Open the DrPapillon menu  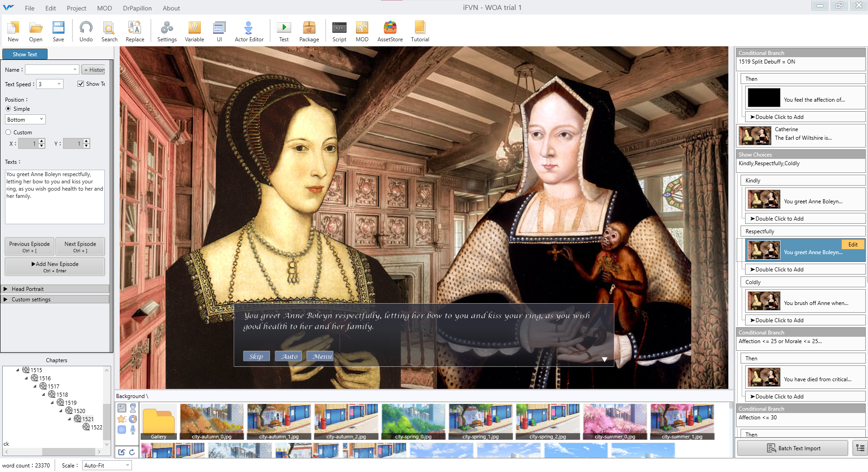tap(137, 8)
